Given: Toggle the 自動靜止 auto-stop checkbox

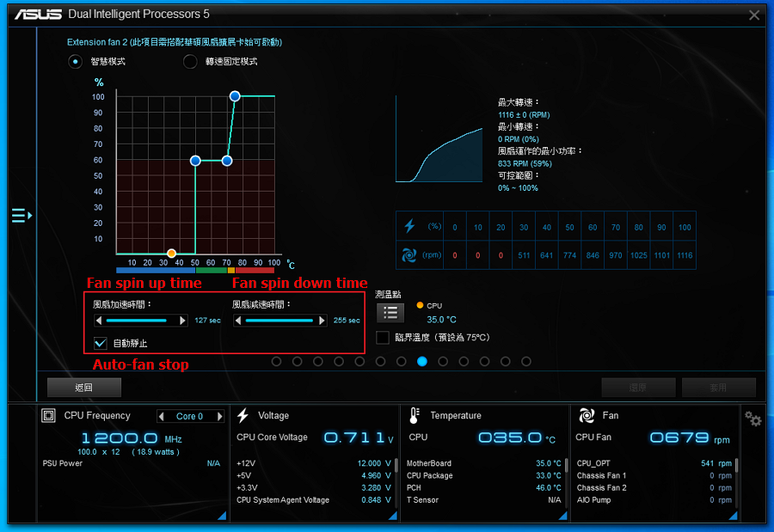Looking at the screenshot, I should (x=101, y=343).
